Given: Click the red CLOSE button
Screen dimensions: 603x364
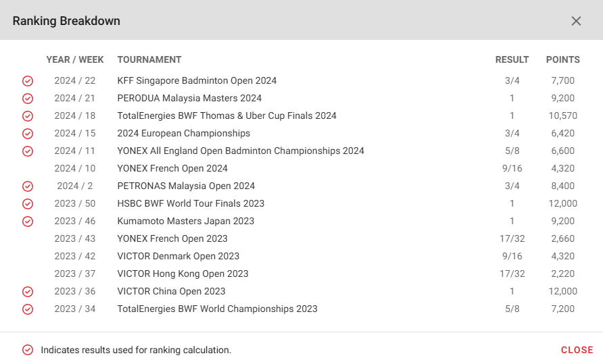Looking at the screenshot, I should pos(577,350).
